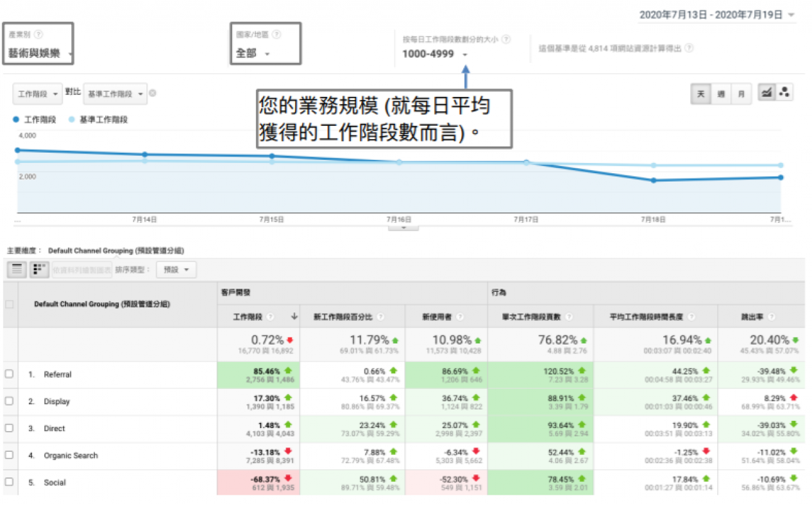
Task: Sort by 工作階段 column header
Action: point(248,316)
